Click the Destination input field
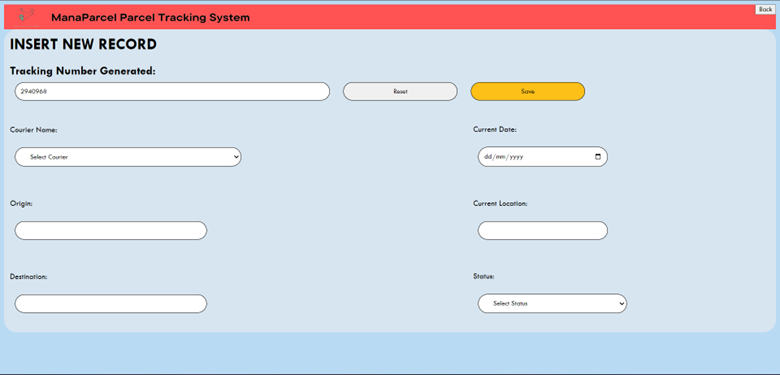Viewport: 780px width, 375px height. tap(110, 304)
